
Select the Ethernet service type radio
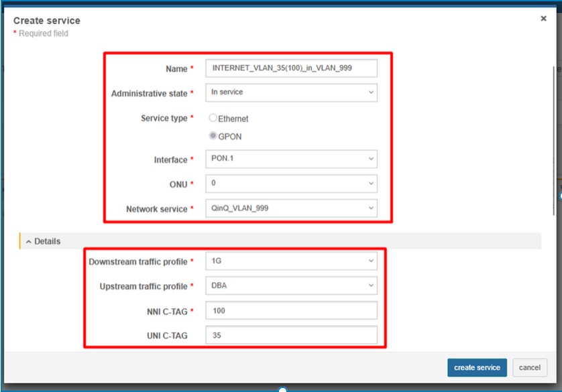(x=213, y=118)
